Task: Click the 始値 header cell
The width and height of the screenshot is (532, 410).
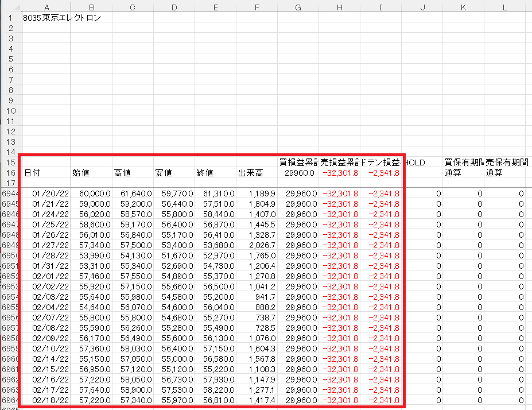Action: [92, 173]
